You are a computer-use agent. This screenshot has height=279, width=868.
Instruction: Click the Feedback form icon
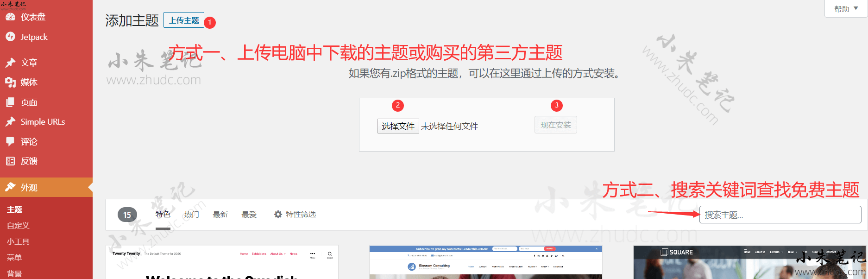pos(10,161)
